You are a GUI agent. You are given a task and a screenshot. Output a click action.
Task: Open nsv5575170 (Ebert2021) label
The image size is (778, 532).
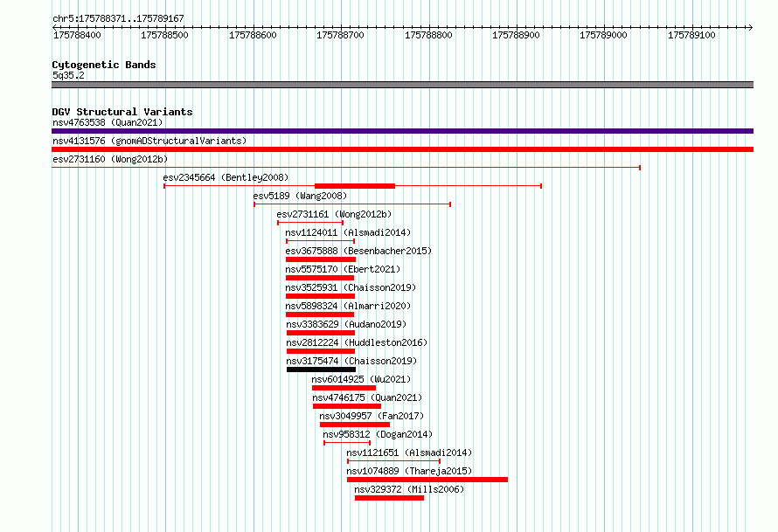coord(343,269)
